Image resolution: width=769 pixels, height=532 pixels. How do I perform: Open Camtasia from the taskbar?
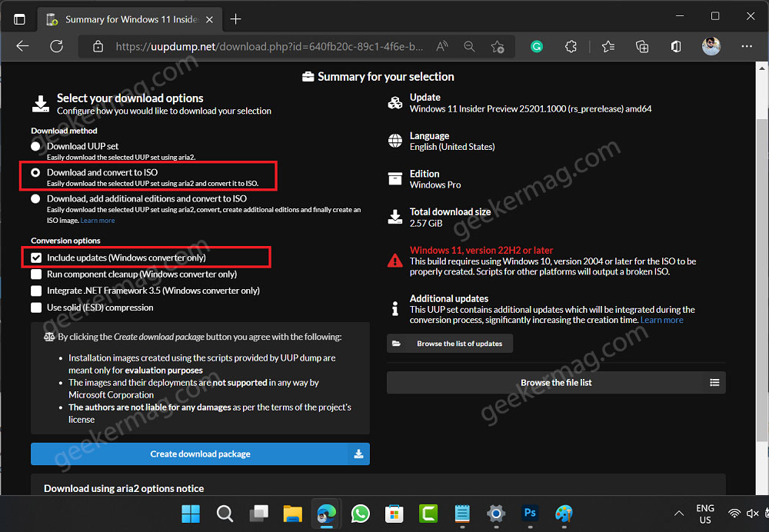pyautogui.click(x=428, y=514)
